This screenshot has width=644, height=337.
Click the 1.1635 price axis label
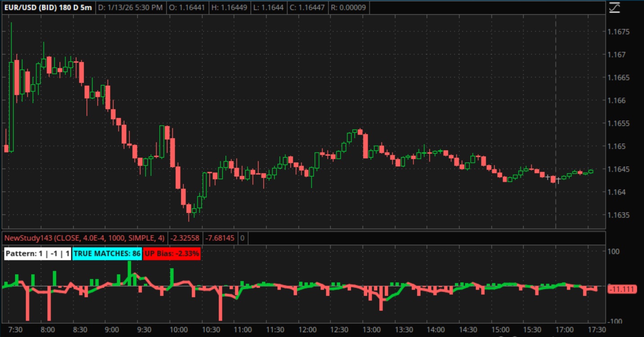click(x=619, y=215)
